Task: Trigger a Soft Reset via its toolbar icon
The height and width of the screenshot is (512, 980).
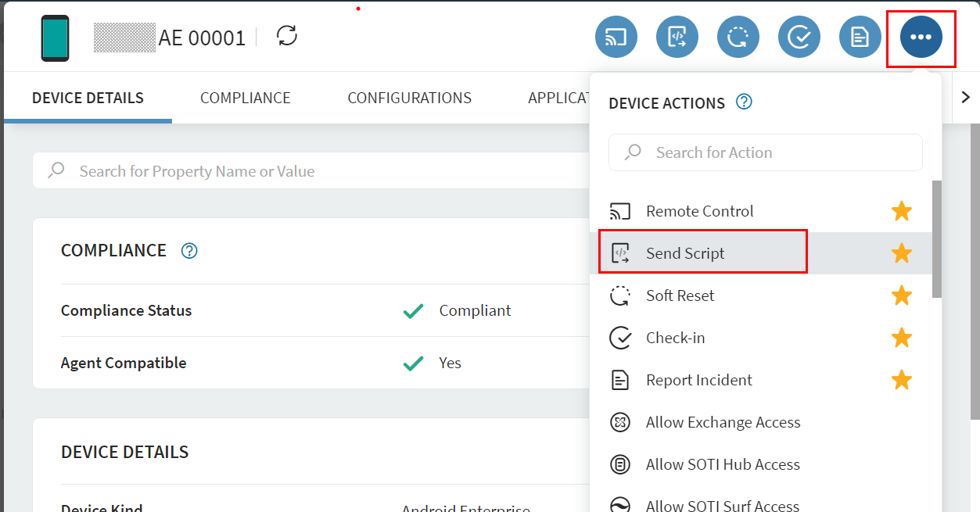Action: (738, 36)
